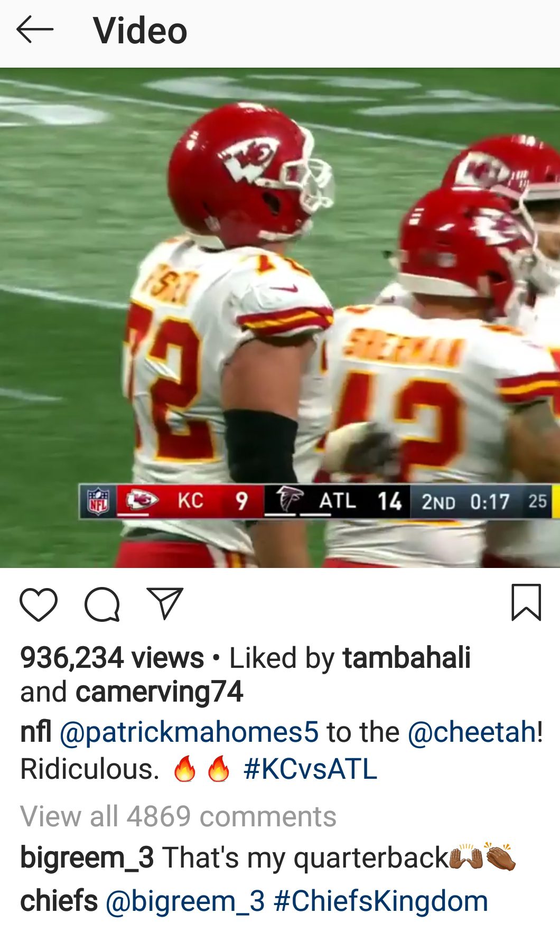The height and width of the screenshot is (932, 560).
Task: Visit the @cheetah mention
Action: pyautogui.click(x=472, y=732)
